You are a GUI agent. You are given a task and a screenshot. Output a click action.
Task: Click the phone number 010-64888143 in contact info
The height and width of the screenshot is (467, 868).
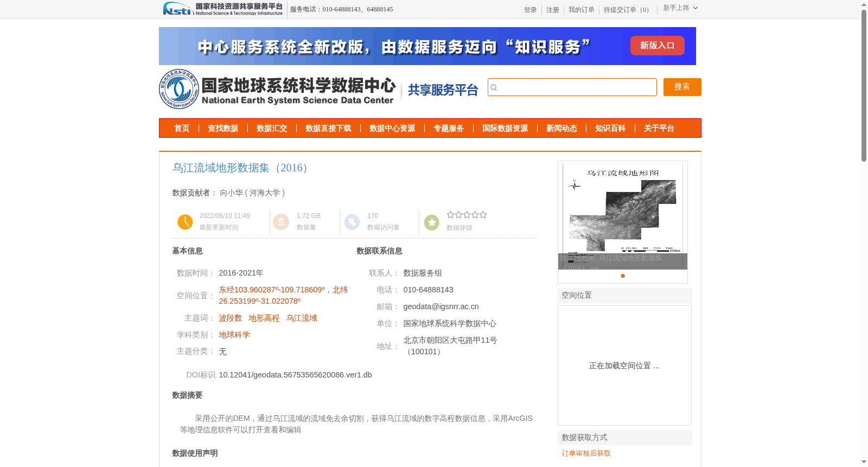(x=428, y=290)
